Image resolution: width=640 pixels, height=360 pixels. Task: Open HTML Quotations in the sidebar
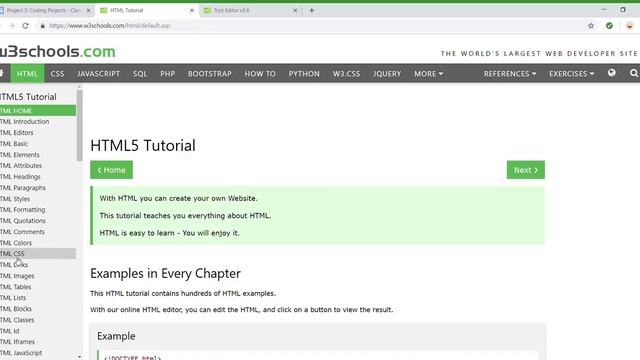[38, 221]
